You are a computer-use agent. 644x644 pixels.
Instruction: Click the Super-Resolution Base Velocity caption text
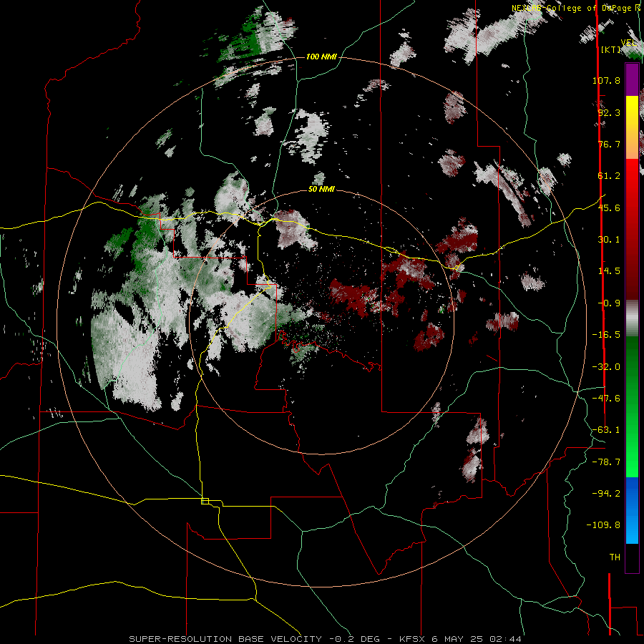[x=225, y=639]
